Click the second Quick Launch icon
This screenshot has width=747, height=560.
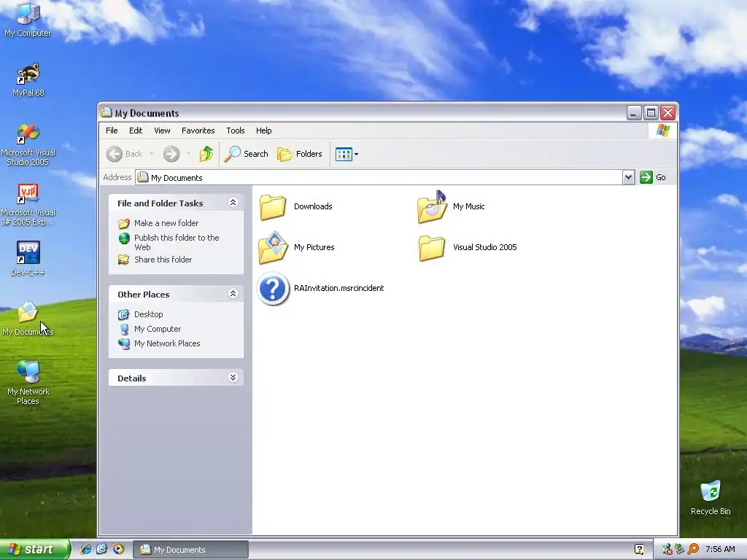102,550
